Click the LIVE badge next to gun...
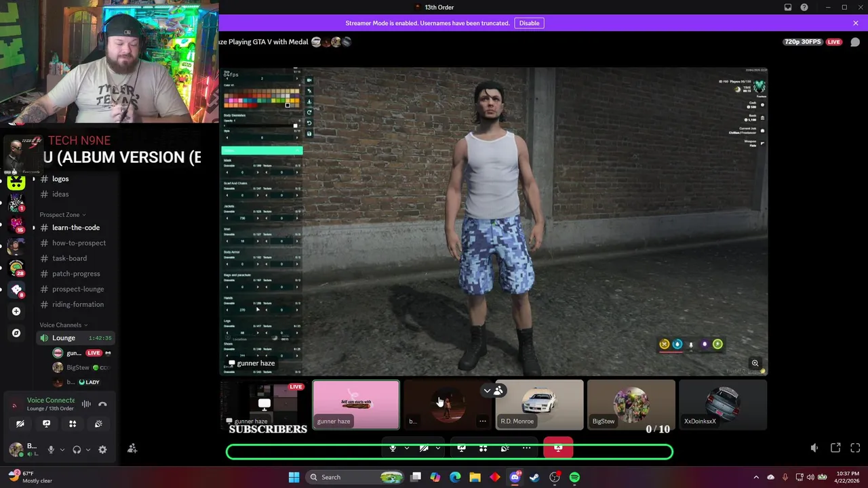The width and height of the screenshot is (868, 488). [x=94, y=353]
